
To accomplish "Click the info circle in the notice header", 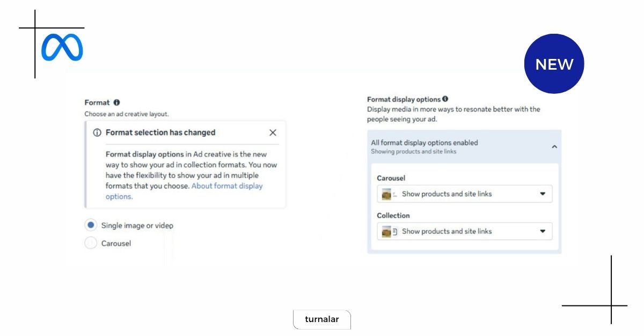I will click(x=97, y=132).
